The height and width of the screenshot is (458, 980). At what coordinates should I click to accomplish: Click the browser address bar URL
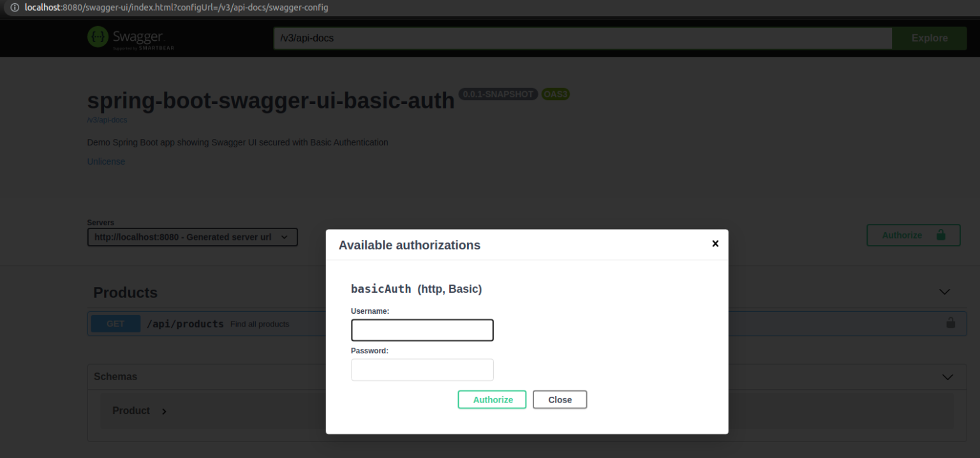click(177, 7)
